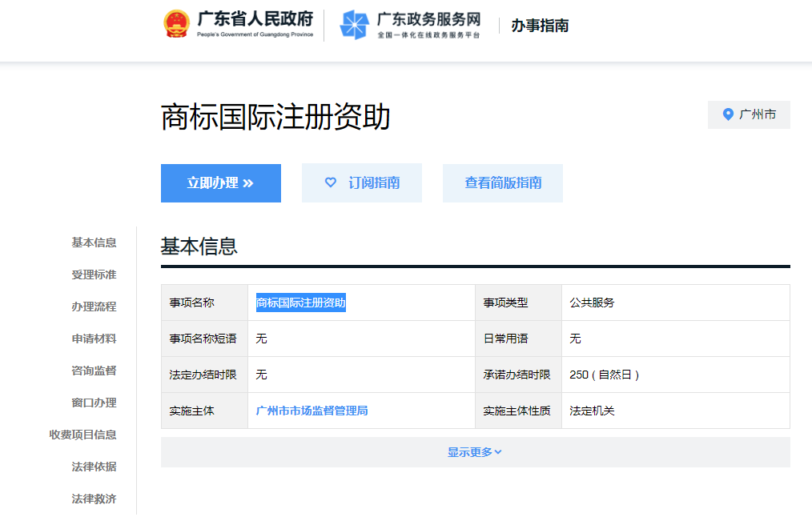Click the 订阅指南 button

[361, 183]
